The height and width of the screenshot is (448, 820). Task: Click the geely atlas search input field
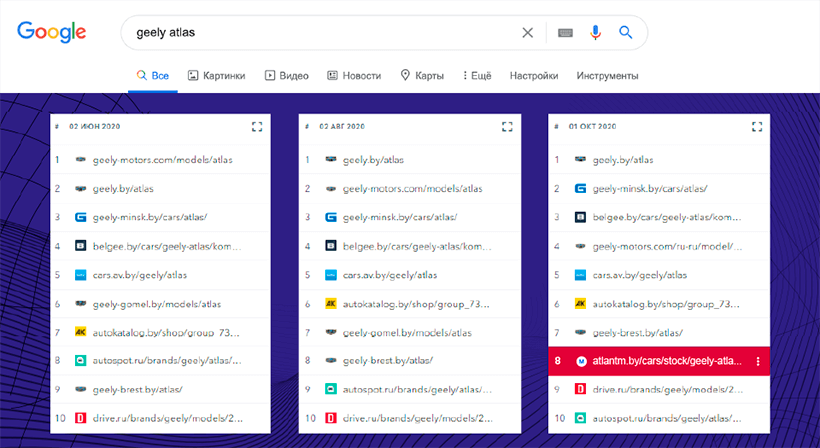click(x=320, y=32)
